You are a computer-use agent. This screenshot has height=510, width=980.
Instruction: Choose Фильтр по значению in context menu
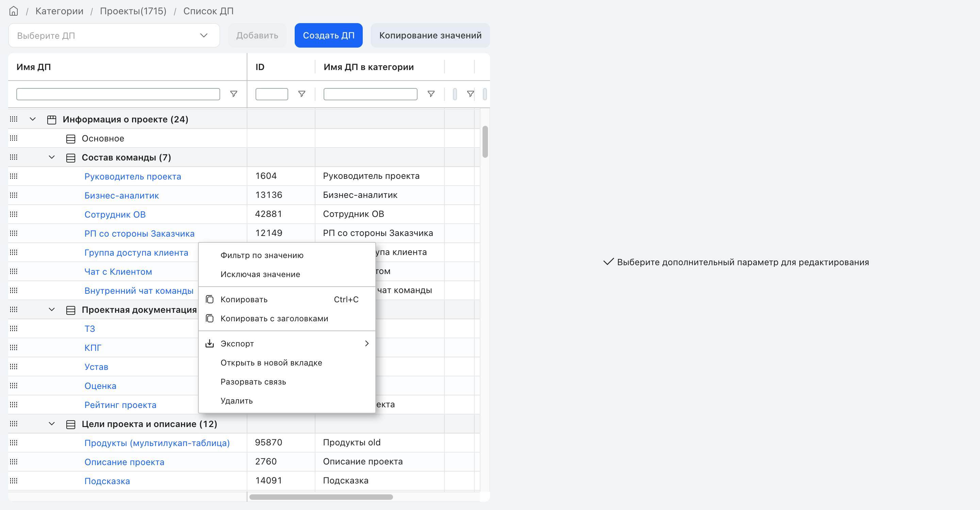[287, 255]
